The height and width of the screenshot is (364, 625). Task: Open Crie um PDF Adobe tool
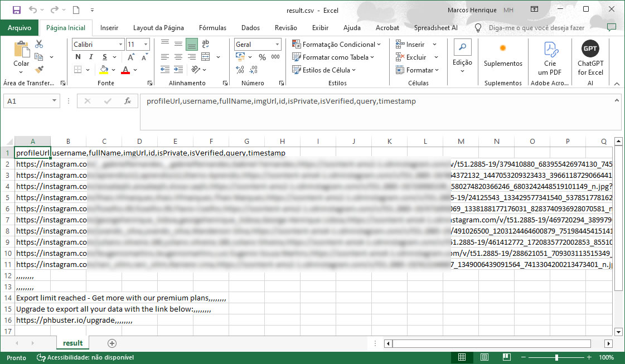coord(550,58)
